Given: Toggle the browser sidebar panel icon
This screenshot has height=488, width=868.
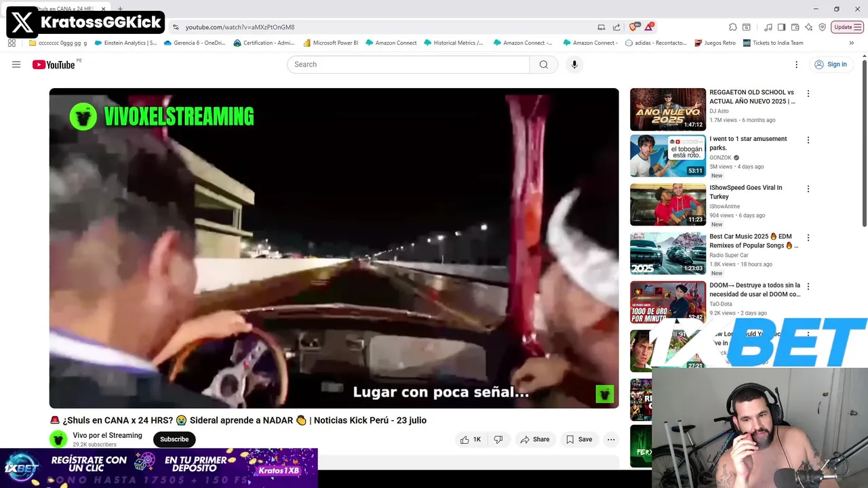Looking at the screenshot, I should tap(781, 27).
